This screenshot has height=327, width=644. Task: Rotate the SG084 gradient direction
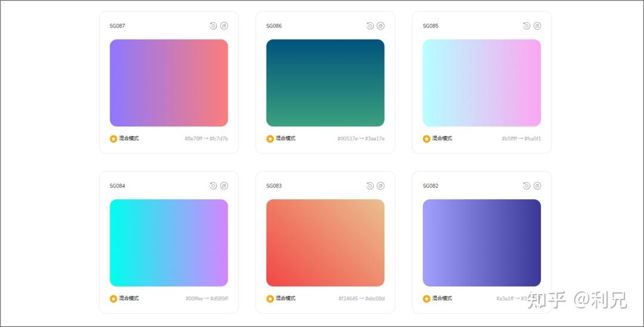213,186
